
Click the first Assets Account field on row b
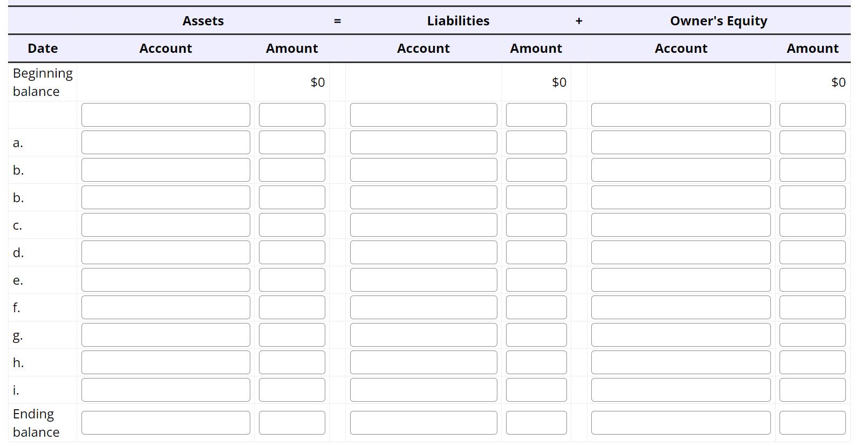pyautogui.click(x=166, y=169)
